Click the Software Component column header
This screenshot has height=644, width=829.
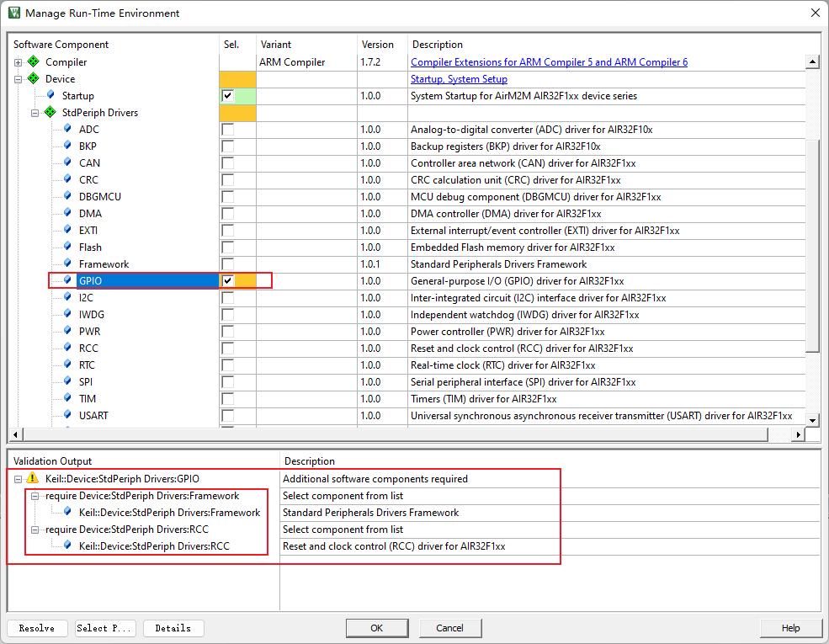click(x=61, y=45)
